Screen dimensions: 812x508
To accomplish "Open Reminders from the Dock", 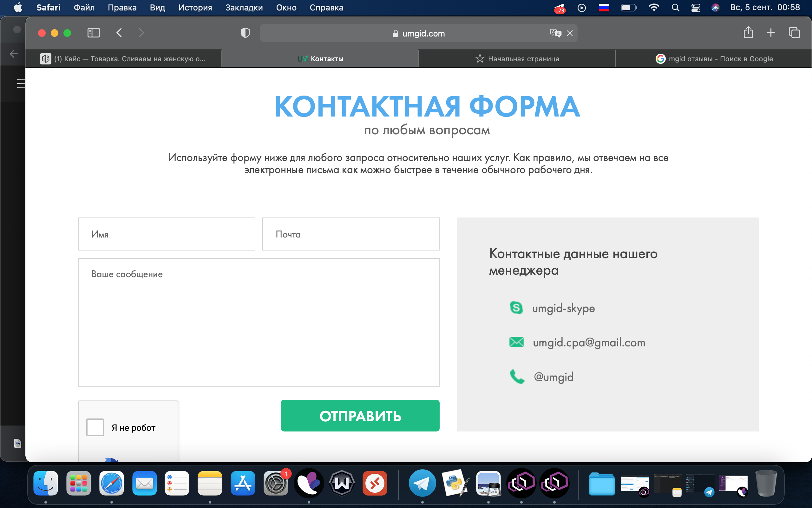I will tap(177, 483).
